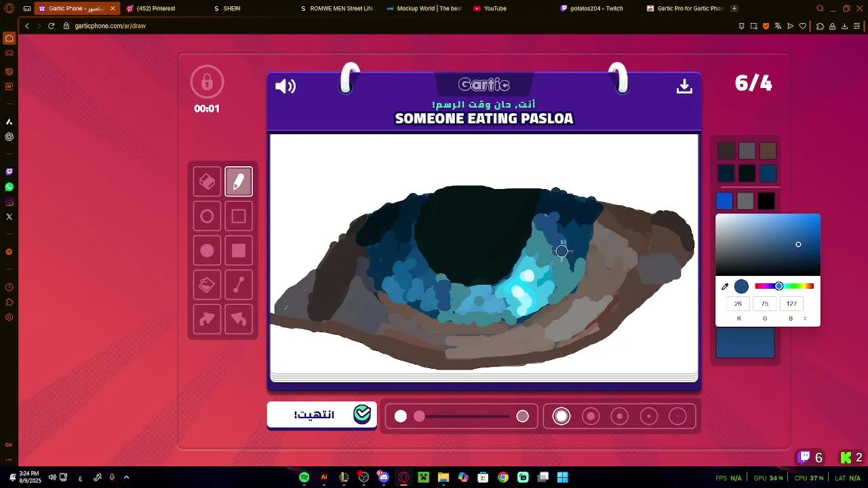Screen dimensions: 868x488
Task: Open Windows Start menu
Action: [562, 477]
